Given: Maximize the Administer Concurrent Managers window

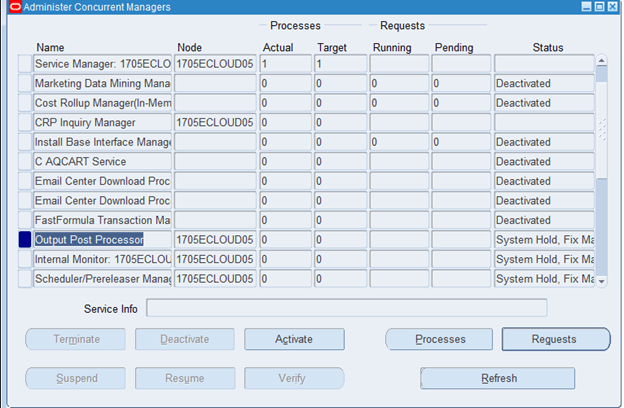Looking at the screenshot, I should point(599,7).
